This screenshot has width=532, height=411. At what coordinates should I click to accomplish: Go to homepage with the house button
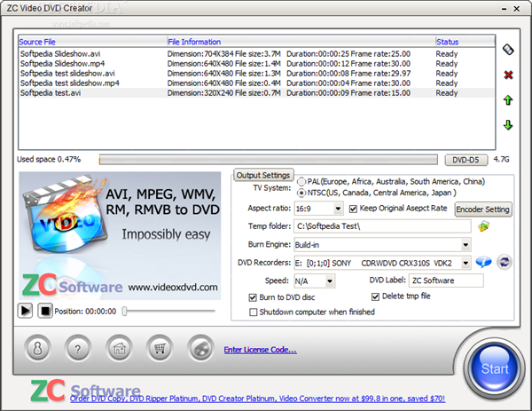click(119, 349)
